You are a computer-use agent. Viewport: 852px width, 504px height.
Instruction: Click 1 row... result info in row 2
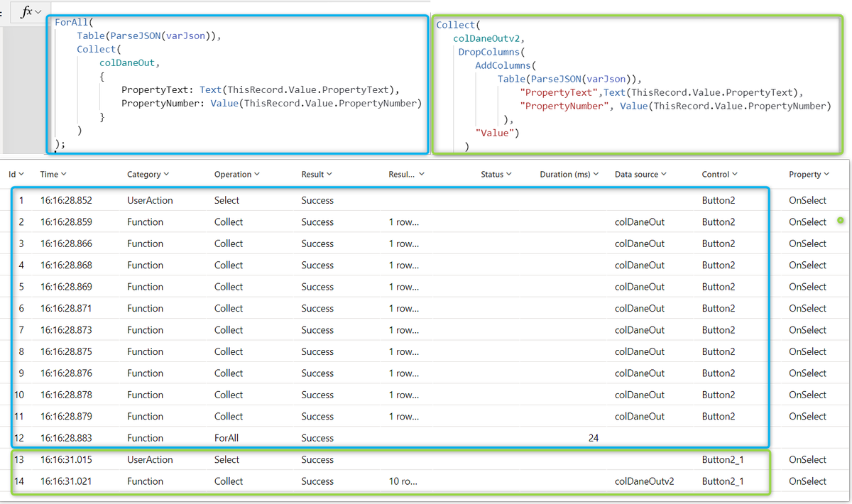pos(403,222)
